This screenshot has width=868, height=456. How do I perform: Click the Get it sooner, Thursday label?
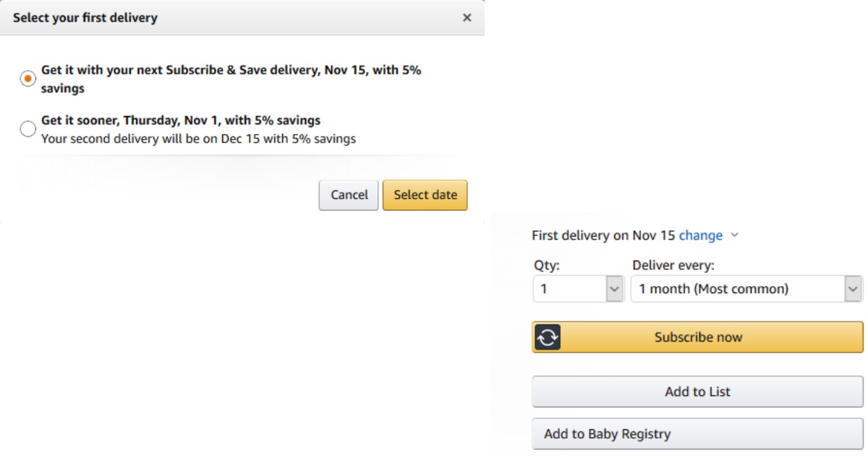[x=180, y=120]
